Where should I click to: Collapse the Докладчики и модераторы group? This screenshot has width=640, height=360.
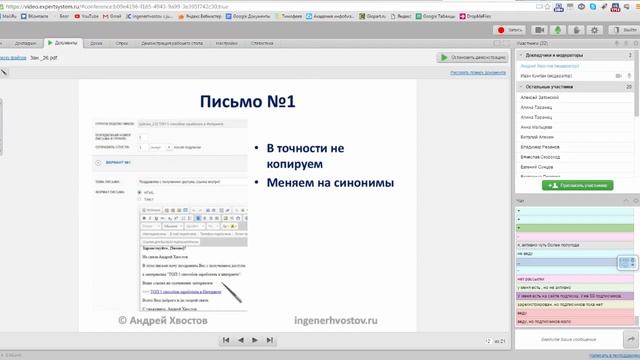coord(521,55)
